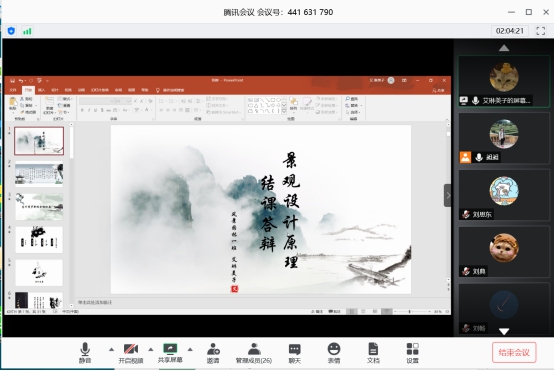Click main slide vertical scrollbar in PowerPoint
554x371 pixels.
coord(448,134)
